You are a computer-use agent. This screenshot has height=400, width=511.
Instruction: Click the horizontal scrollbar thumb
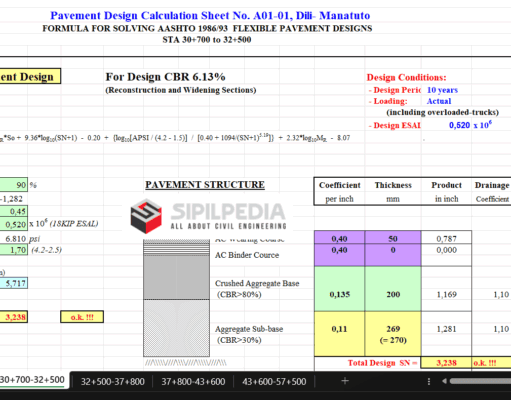pos(480,381)
